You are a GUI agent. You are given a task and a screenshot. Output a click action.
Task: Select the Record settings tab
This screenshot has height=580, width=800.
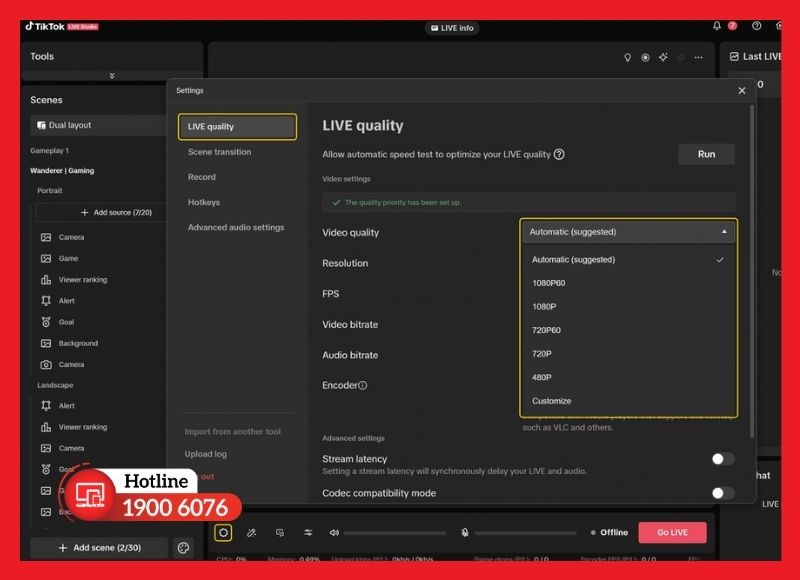click(202, 177)
